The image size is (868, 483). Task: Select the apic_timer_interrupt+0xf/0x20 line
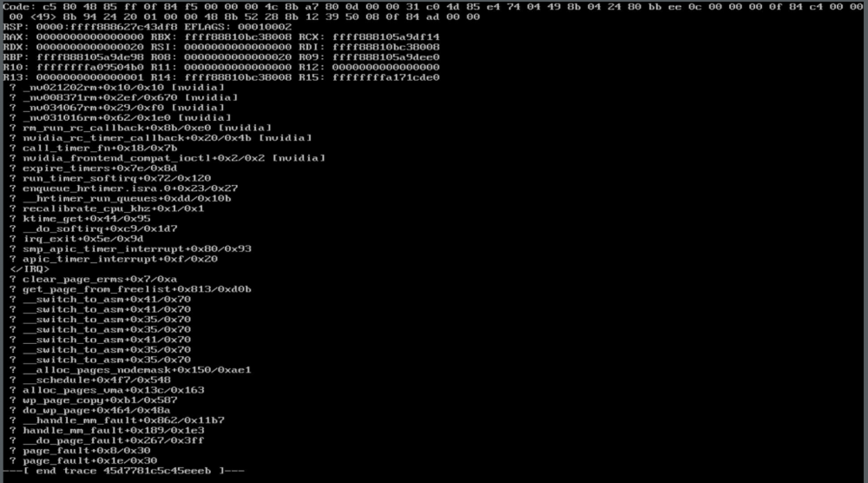[x=114, y=259]
